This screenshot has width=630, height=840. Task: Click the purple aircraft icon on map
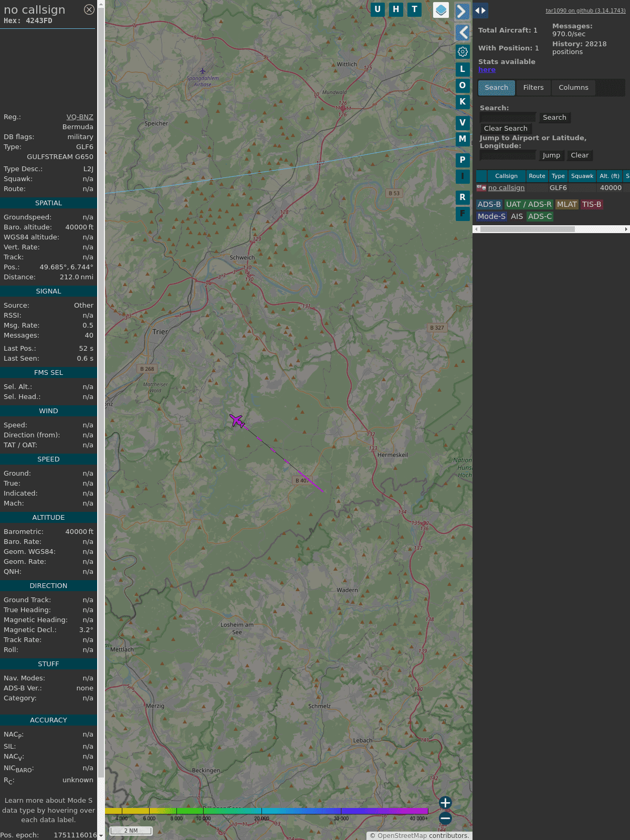point(237,421)
